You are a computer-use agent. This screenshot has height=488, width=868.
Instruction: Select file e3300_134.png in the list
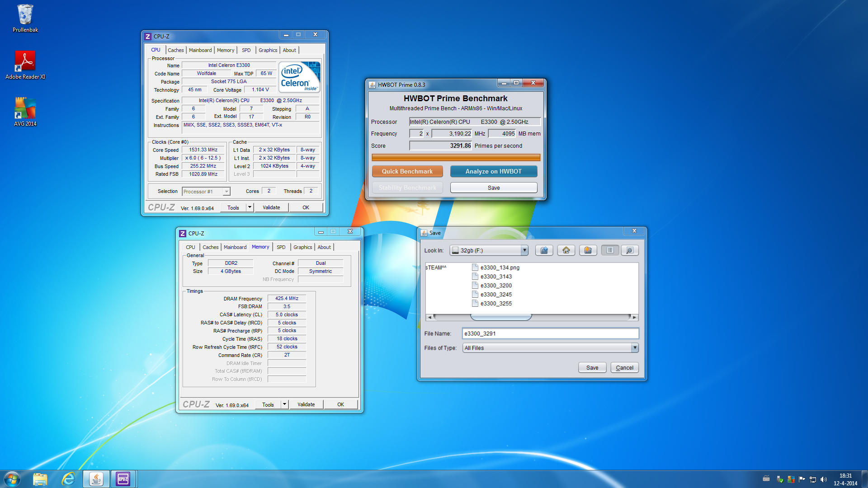495,267
